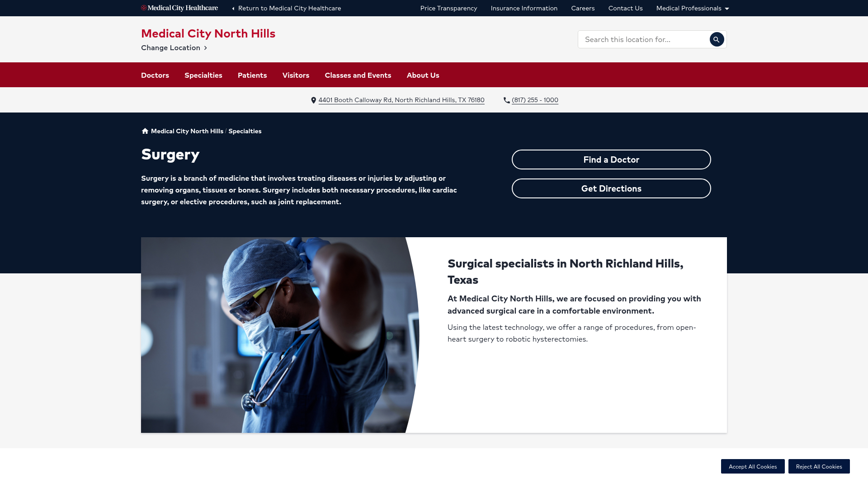
Task: Click the Medical City Healthcare logo
Action: [x=179, y=8]
